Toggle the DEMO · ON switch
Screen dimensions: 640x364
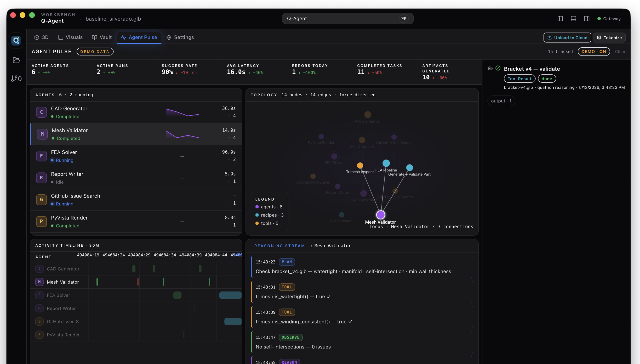point(594,51)
